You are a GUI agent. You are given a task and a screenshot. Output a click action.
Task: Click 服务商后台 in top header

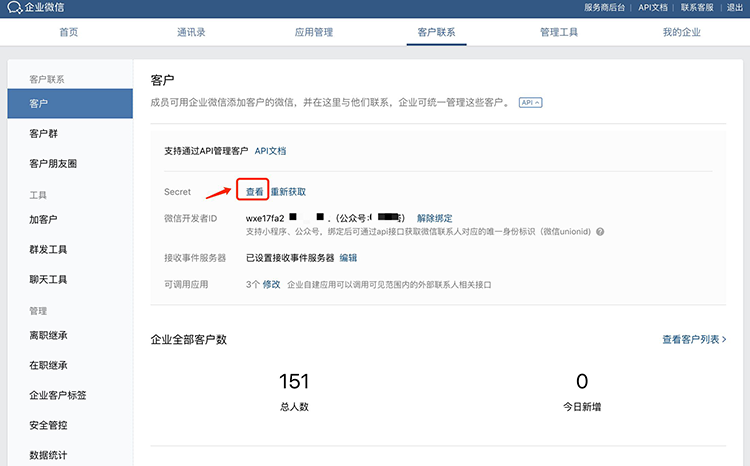pos(606,8)
